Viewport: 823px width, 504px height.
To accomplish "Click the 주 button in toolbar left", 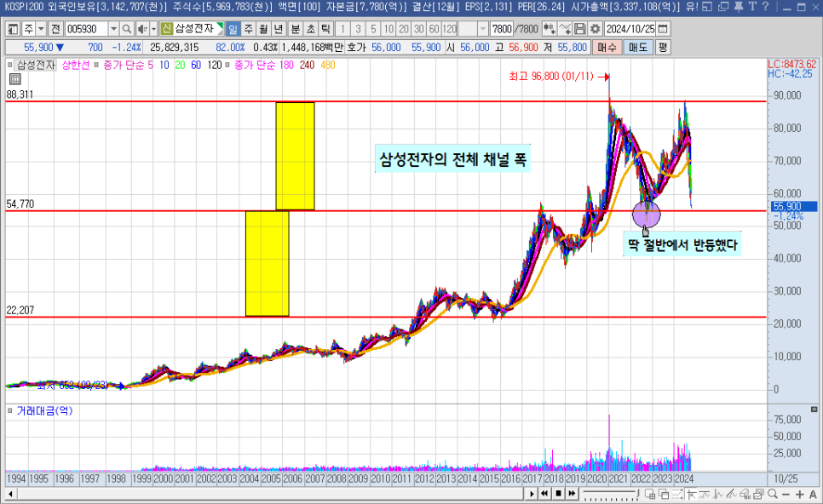I will coord(28,29).
